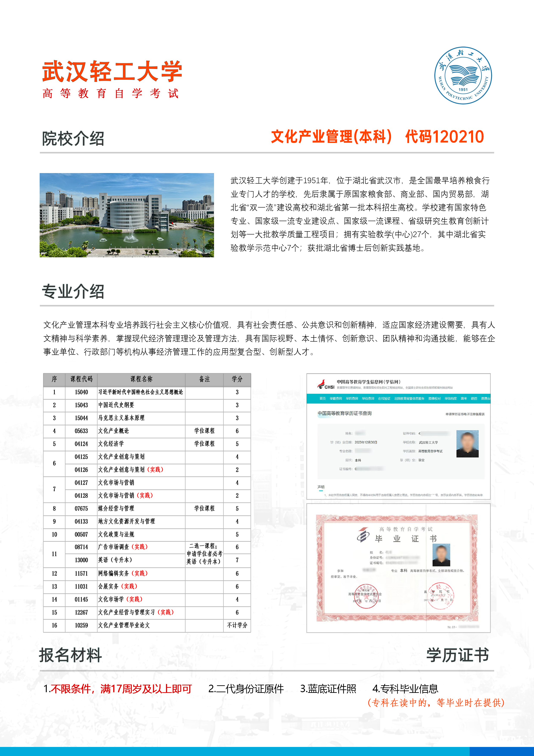Click the 4.专科毕业信息 item
This screenshot has height=756, width=534.
point(405,689)
